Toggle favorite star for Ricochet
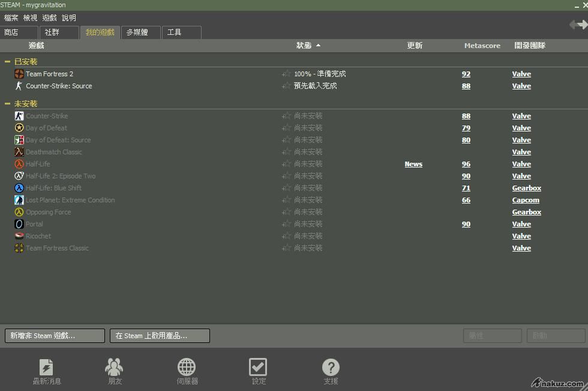 (x=287, y=236)
